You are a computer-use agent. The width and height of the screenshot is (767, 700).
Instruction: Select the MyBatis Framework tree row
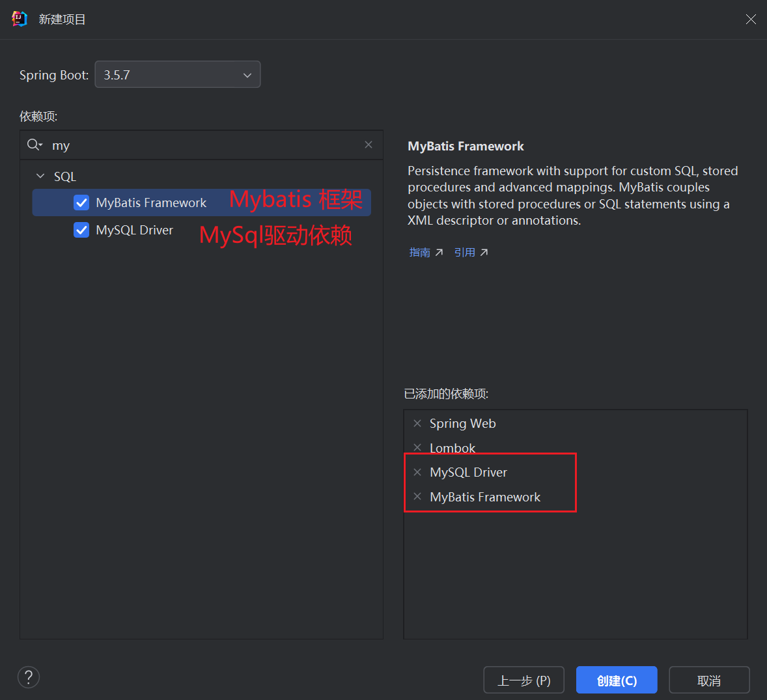tap(202, 203)
